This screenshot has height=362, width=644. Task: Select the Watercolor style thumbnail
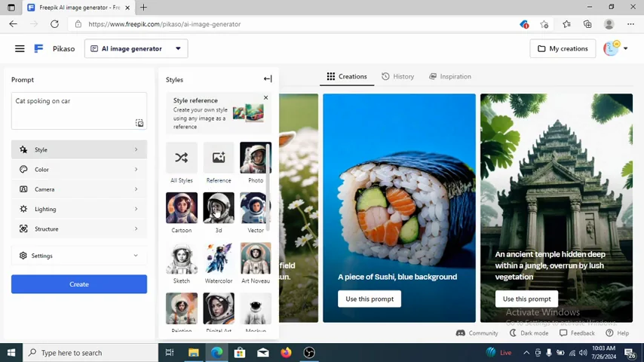click(x=219, y=258)
